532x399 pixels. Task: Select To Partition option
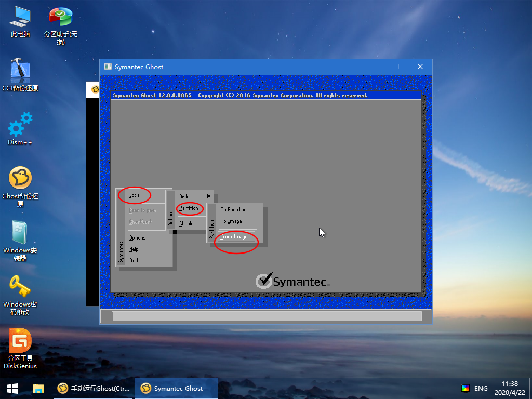point(233,210)
